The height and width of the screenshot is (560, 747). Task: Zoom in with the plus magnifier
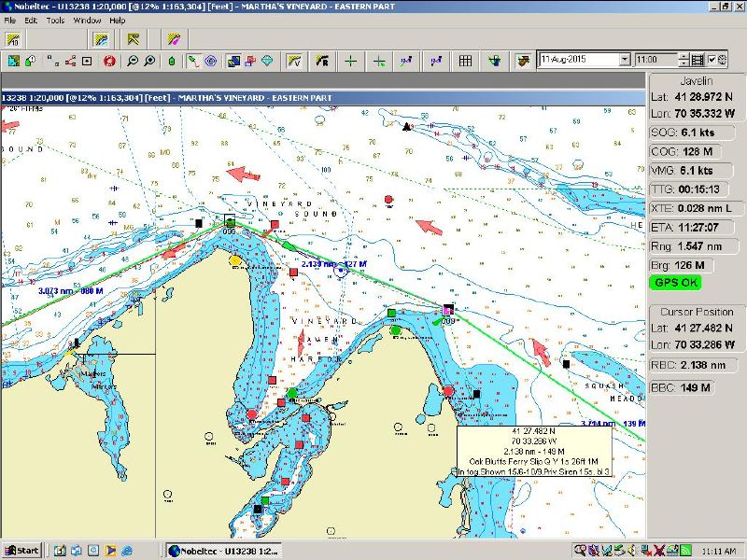coord(149,61)
